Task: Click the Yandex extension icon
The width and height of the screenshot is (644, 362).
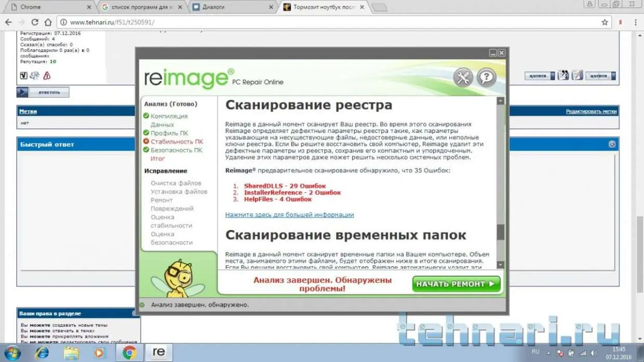Action: coord(620,22)
